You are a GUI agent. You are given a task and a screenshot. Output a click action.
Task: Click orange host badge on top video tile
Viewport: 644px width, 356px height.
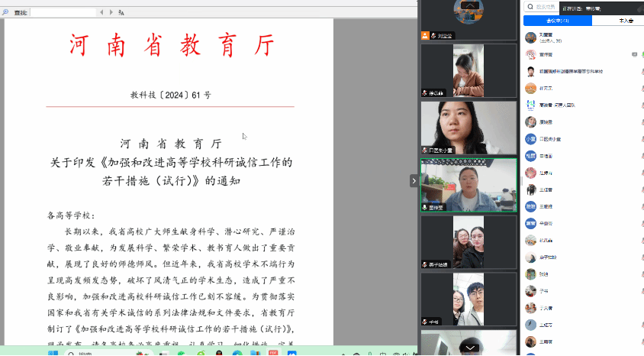(425, 36)
